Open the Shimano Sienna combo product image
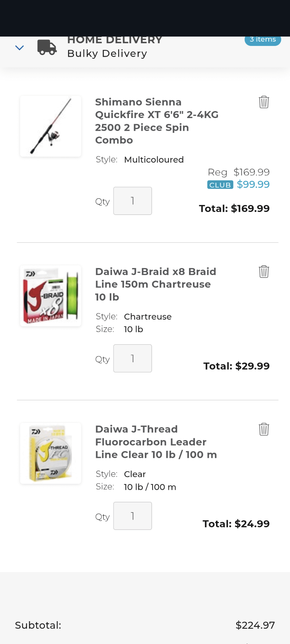 point(51,126)
